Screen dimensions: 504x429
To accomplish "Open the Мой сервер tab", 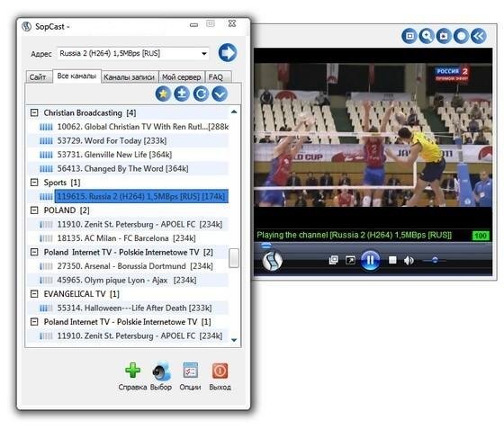I will point(181,77).
